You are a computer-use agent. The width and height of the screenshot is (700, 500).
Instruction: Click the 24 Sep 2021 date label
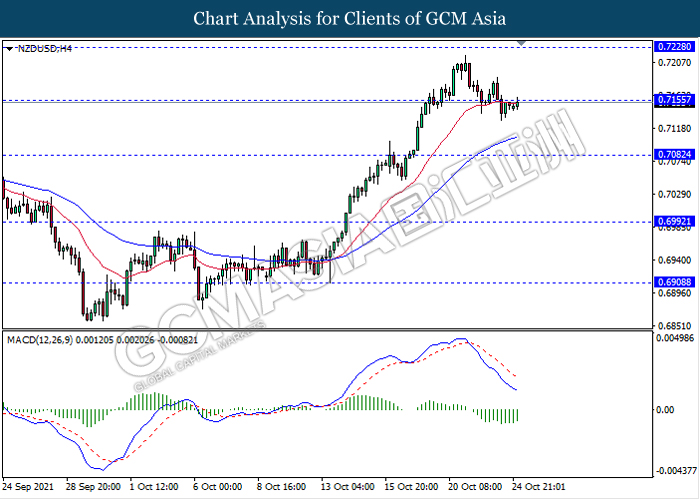coord(28,487)
